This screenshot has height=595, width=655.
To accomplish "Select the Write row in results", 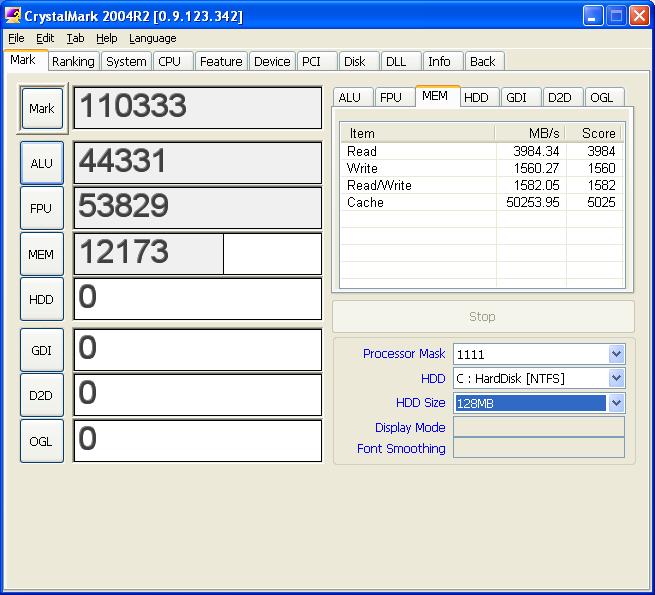I will [482, 168].
